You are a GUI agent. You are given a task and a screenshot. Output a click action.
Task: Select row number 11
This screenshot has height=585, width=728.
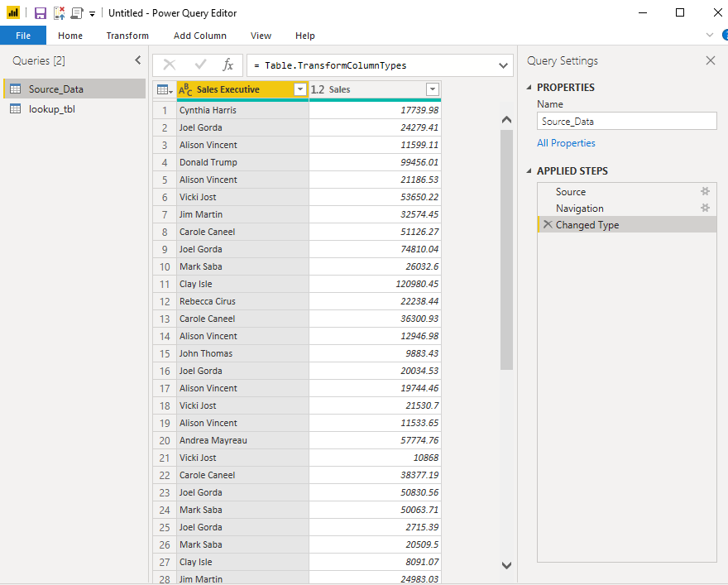165,284
